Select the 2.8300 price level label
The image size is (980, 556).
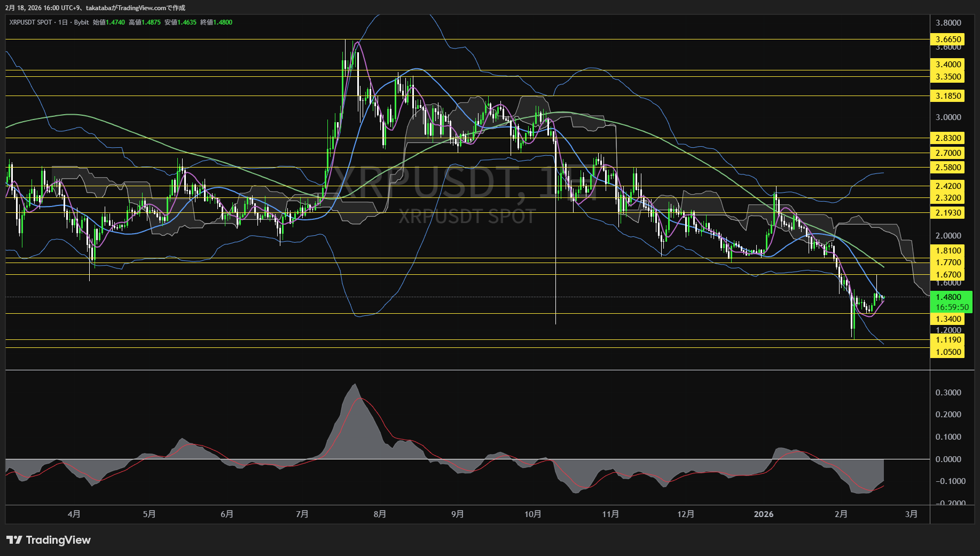(947, 138)
